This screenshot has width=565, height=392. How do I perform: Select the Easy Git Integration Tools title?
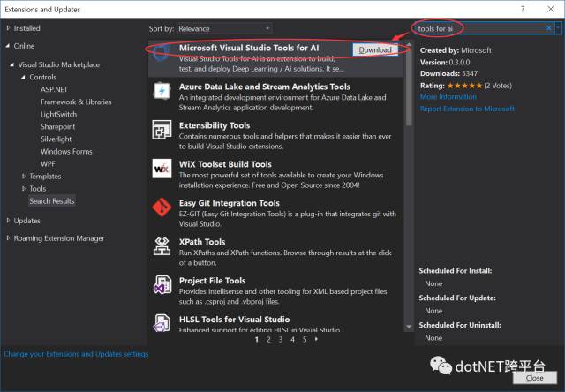230,203
